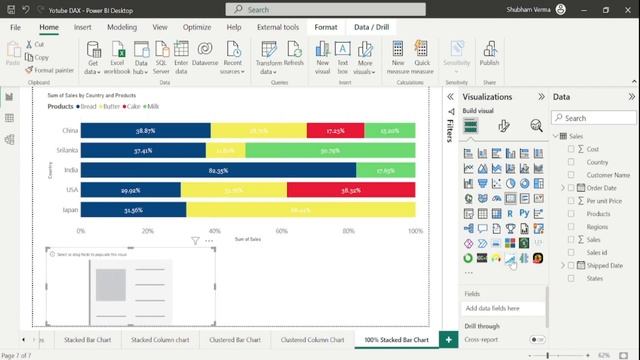Select the Matrix visual icon

coord(496,213)
